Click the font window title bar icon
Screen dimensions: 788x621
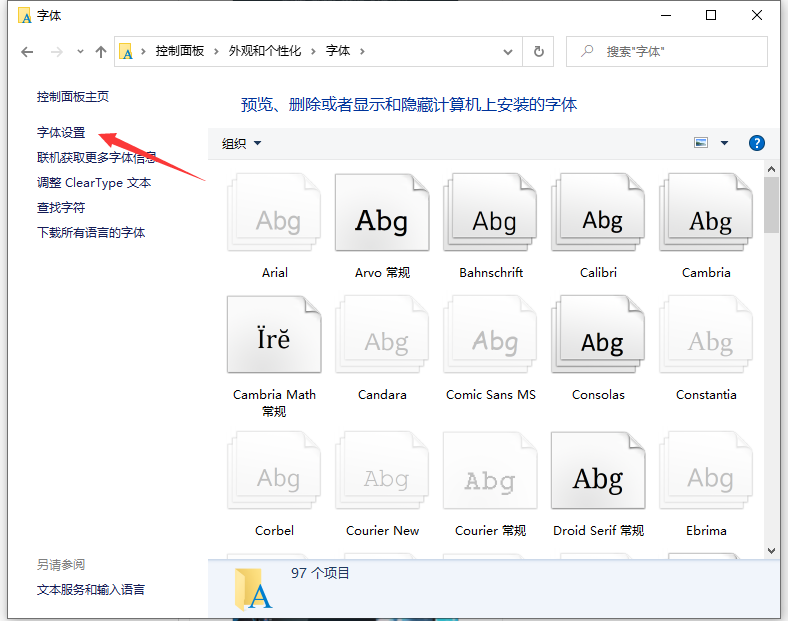click(x=24, y=16)
